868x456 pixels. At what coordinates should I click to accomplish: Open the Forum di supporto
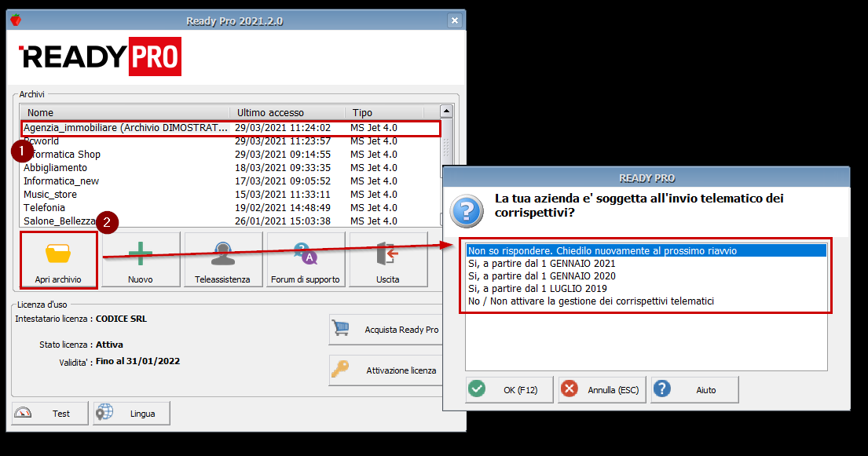coord(306,260)
